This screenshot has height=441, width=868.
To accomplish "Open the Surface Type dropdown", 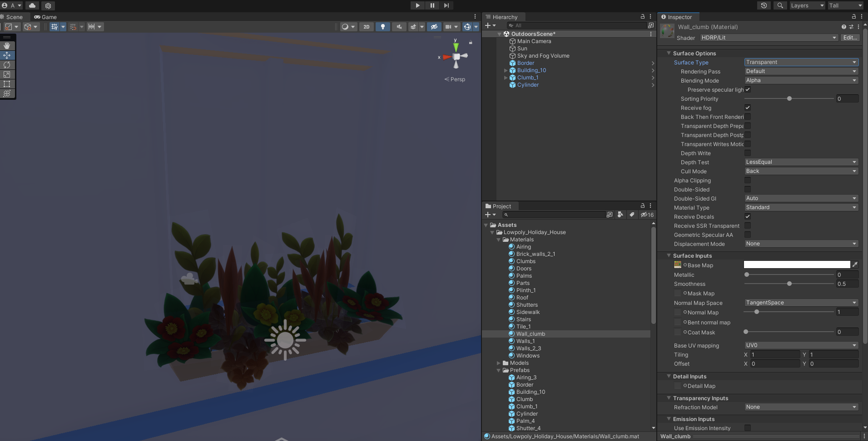I will [x=801, y=62].
